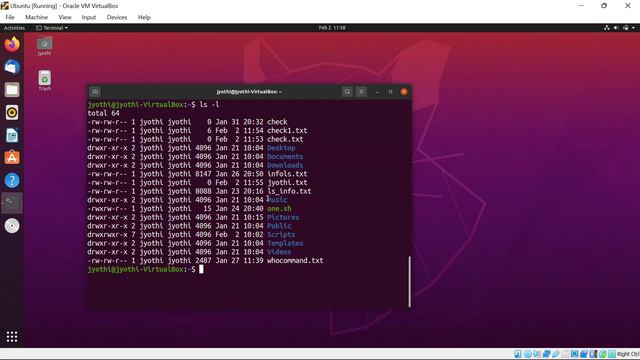Open the VirtualBox File menu
Image resolution: width=640 pixels, height=360 pixels.
click(10, 17)
